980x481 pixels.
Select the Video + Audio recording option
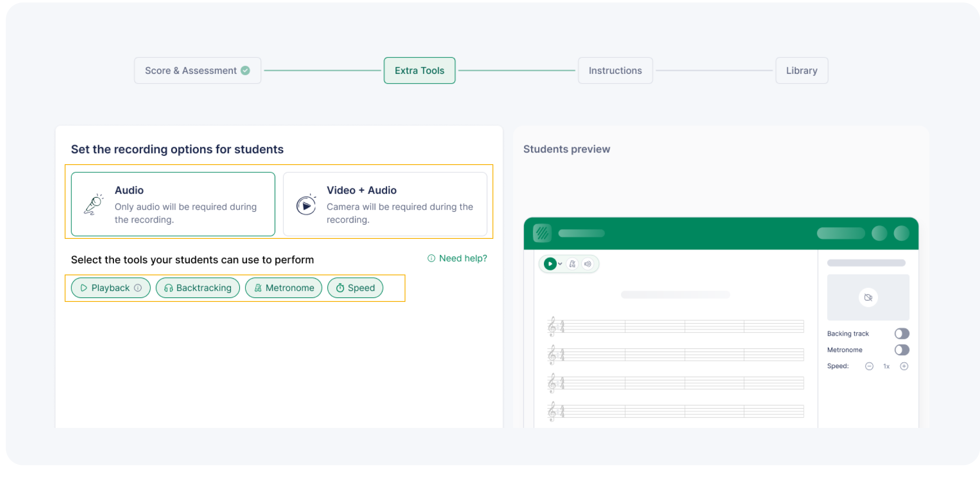(x=385, y=204)
